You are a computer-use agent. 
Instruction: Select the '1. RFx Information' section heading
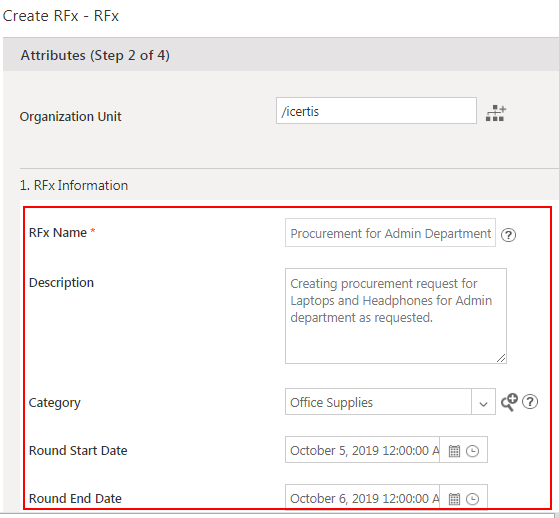point(74,185)
